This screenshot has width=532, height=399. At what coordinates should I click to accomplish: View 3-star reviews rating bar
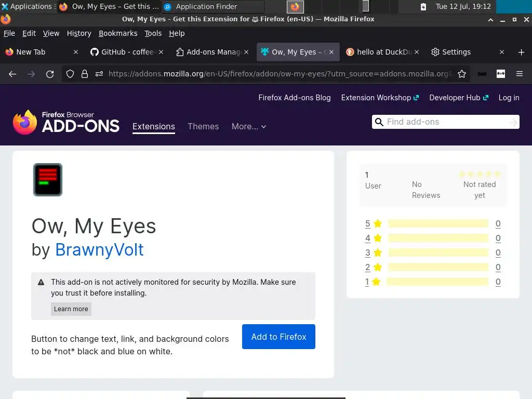click(x=438, y=253)
